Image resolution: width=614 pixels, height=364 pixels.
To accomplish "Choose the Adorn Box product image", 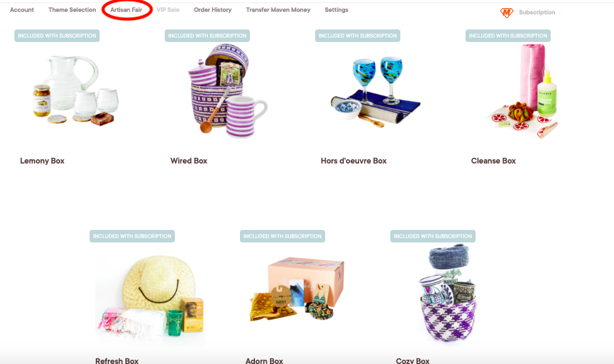I will point(298,288).
